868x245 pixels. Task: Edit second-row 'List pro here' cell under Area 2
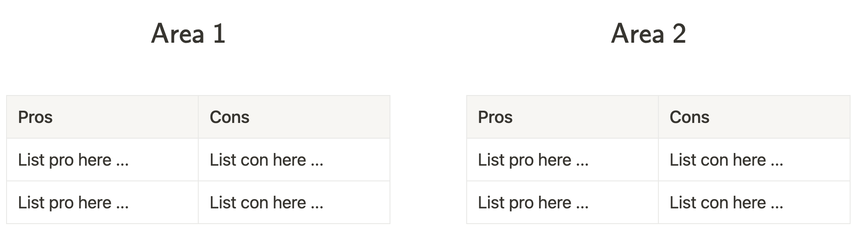pyautogui.click(x=563, y=202)
